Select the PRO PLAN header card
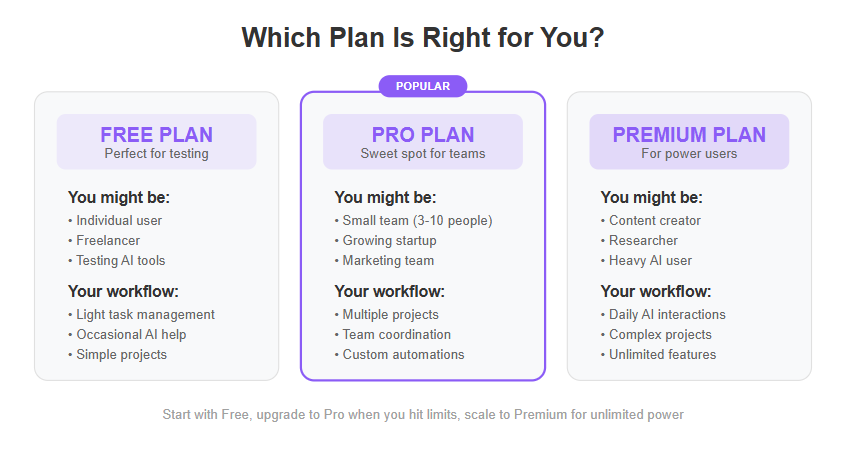 [x=423, y=142]
